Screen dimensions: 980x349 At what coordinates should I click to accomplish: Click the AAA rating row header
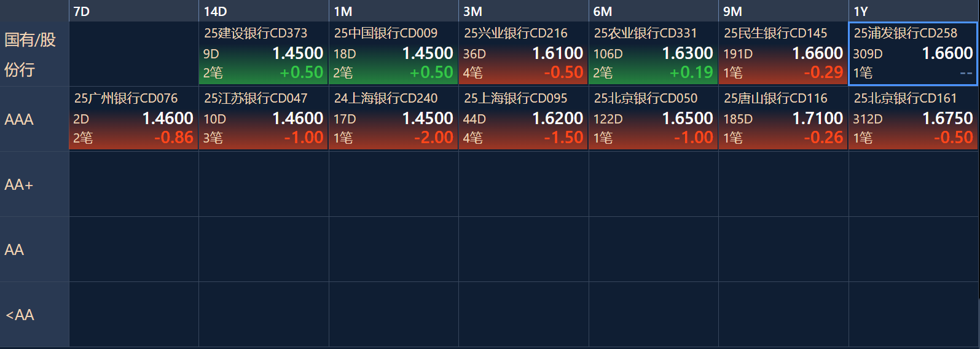click(x=34, y=119)
